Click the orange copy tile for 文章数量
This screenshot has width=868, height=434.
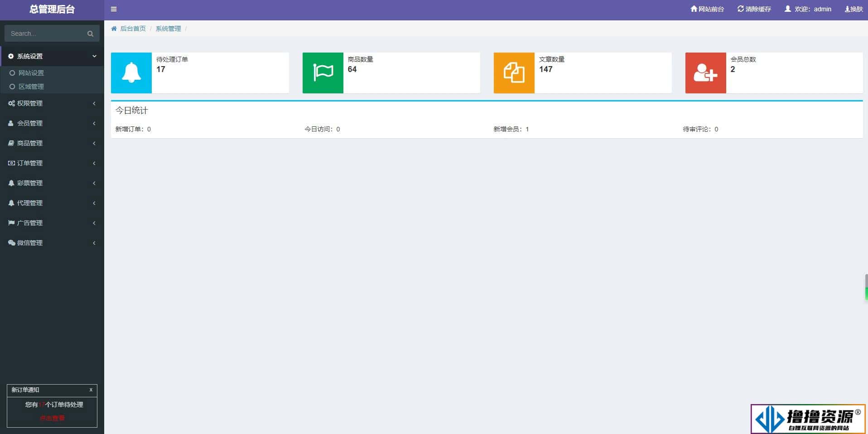pos(514,73)
